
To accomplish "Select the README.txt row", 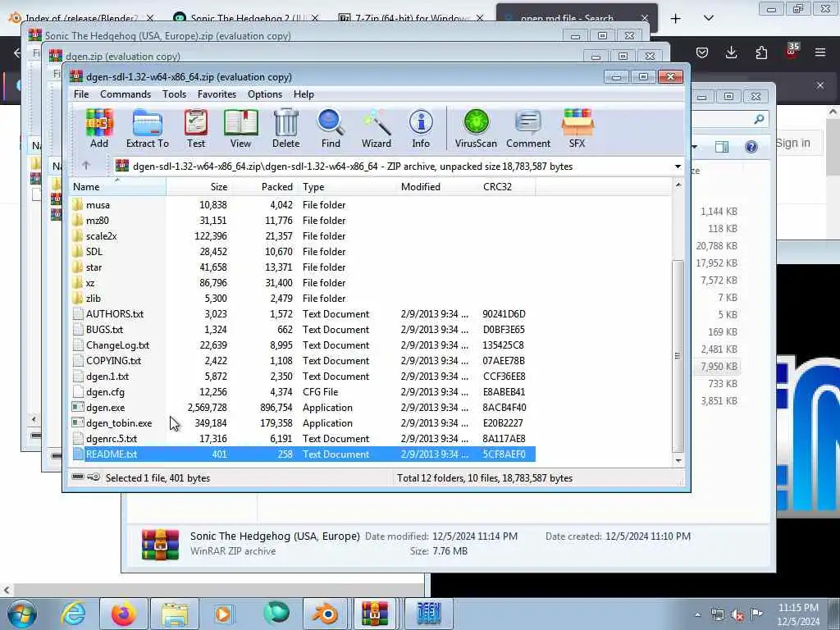I will [x=304, y=454].
